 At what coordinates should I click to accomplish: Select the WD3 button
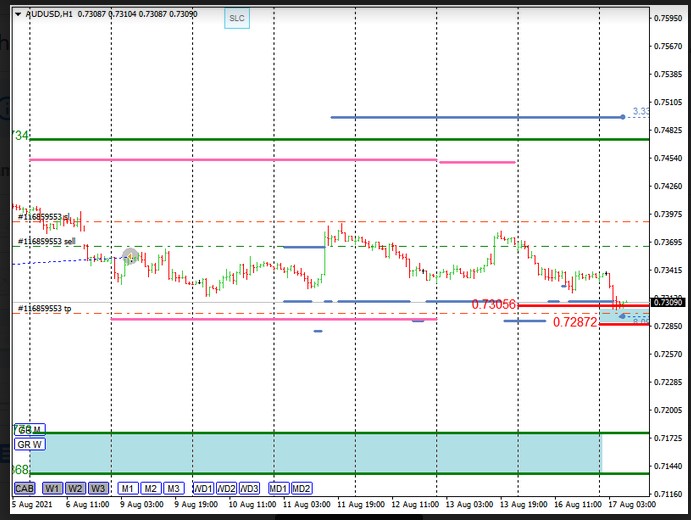pyautogui.click(x=250, y=488)
